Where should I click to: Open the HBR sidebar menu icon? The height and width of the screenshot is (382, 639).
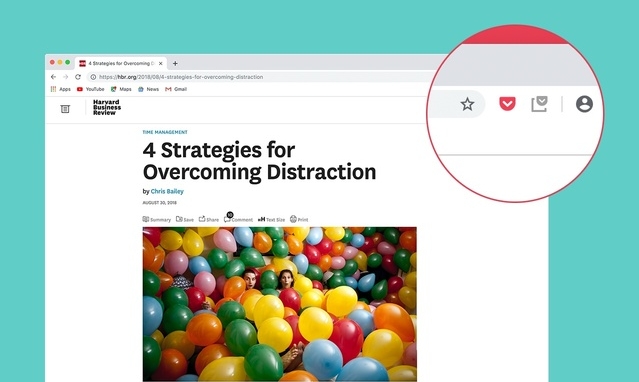tap(65, 109)
